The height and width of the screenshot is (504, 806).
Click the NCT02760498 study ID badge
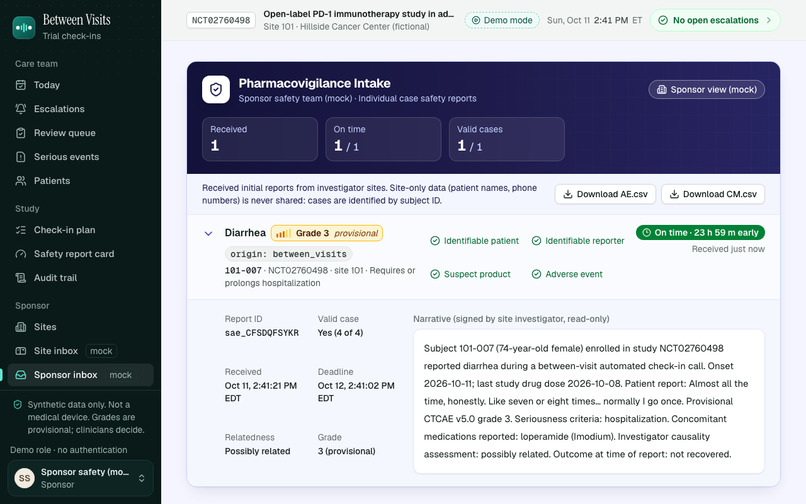[221, 20]
